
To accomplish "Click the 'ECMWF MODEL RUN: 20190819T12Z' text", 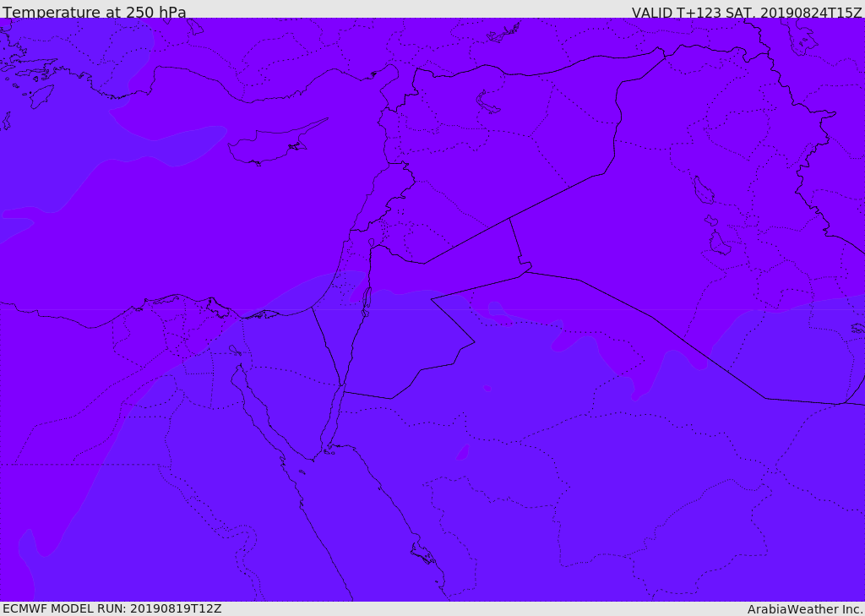I will click(112, 608).
